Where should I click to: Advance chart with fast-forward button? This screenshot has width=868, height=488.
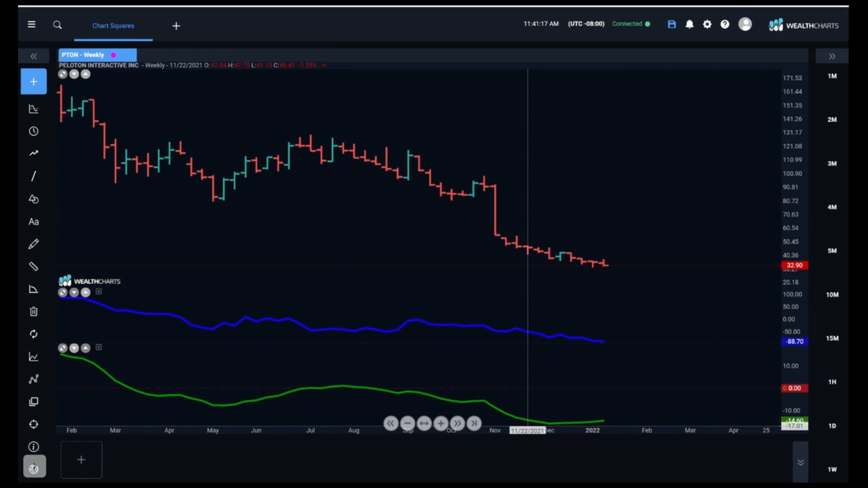tap(458, 423)
